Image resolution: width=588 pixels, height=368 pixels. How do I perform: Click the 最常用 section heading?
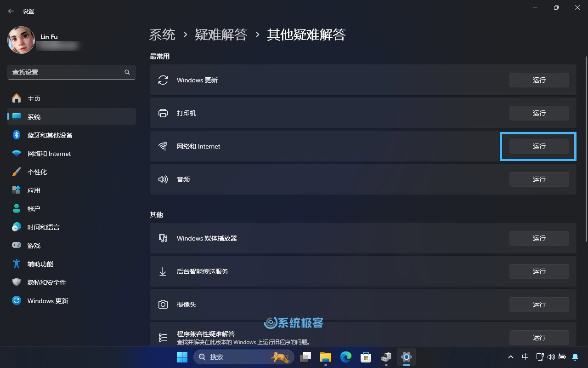159,56
